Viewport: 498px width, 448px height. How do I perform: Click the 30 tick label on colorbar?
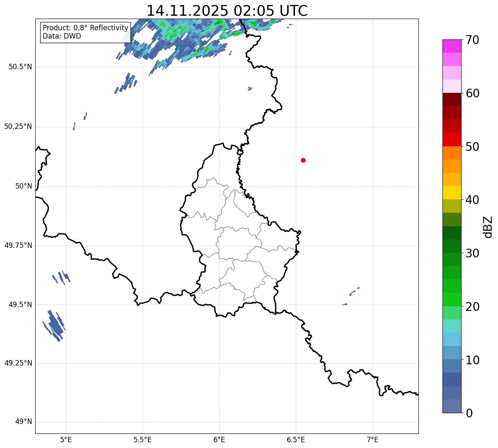click(x=472, y=253)
